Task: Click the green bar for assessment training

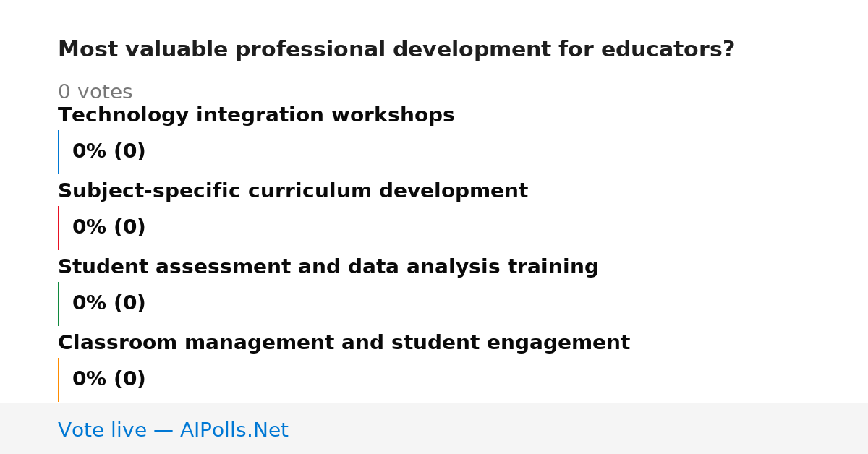Action: (58, 304)
